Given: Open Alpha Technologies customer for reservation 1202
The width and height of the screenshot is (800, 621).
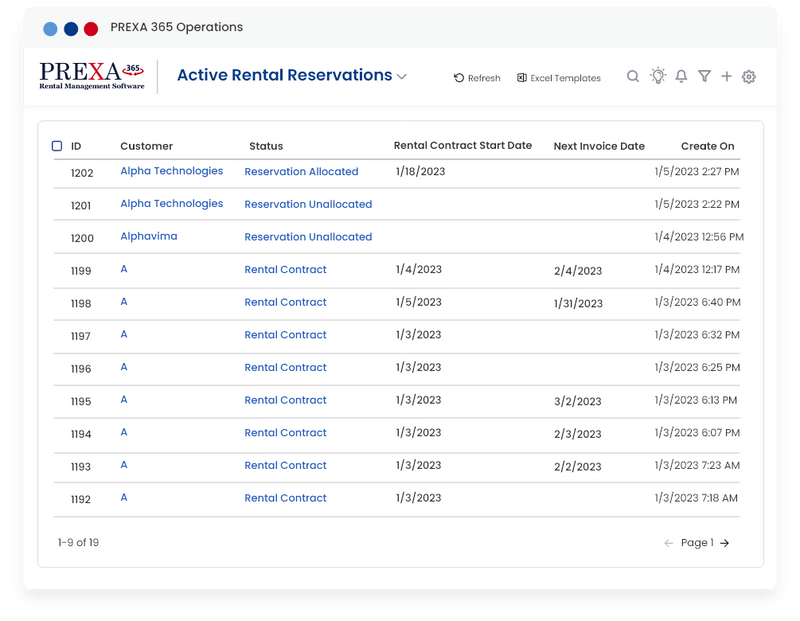Looking at the screenshot, I should 171,171.
